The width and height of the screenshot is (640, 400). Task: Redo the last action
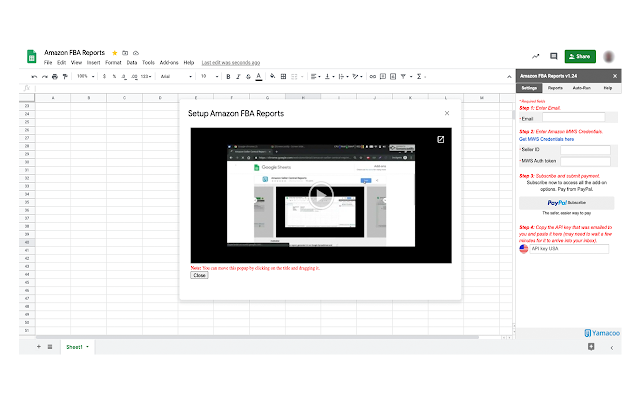click(x=44, y=76)
